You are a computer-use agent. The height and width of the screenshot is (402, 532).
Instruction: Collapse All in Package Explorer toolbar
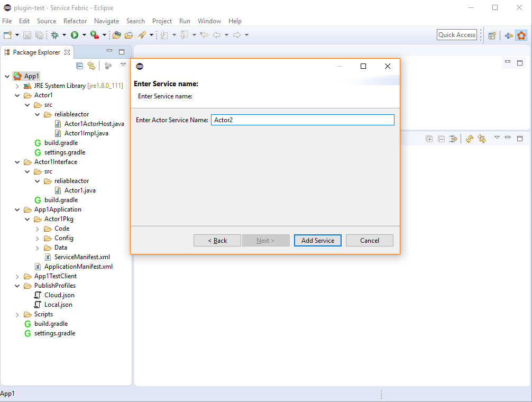(79, 66)
